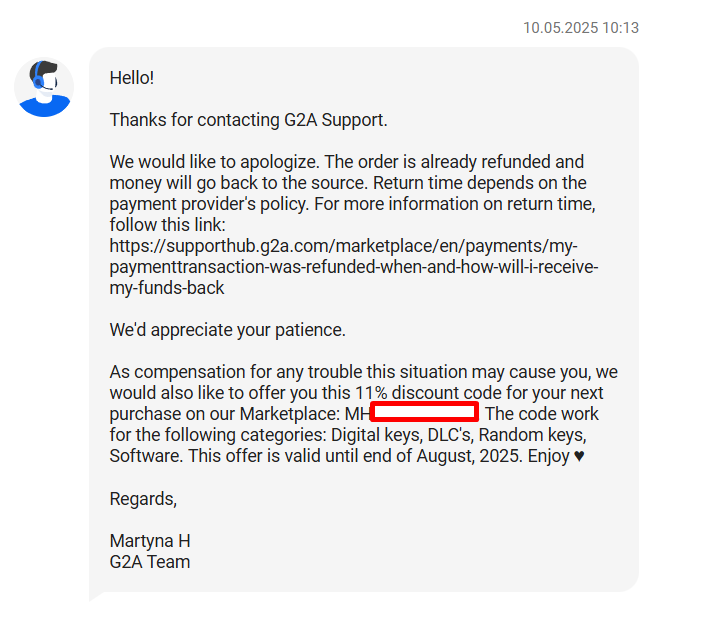Click the paymenttransaction-was-refunded link line
716x618 pixels.
354,267
